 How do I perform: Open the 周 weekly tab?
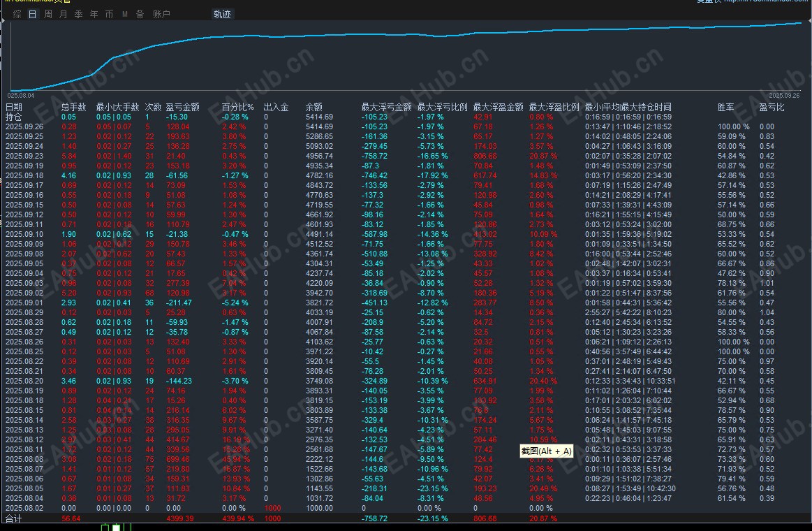[48, 14]
